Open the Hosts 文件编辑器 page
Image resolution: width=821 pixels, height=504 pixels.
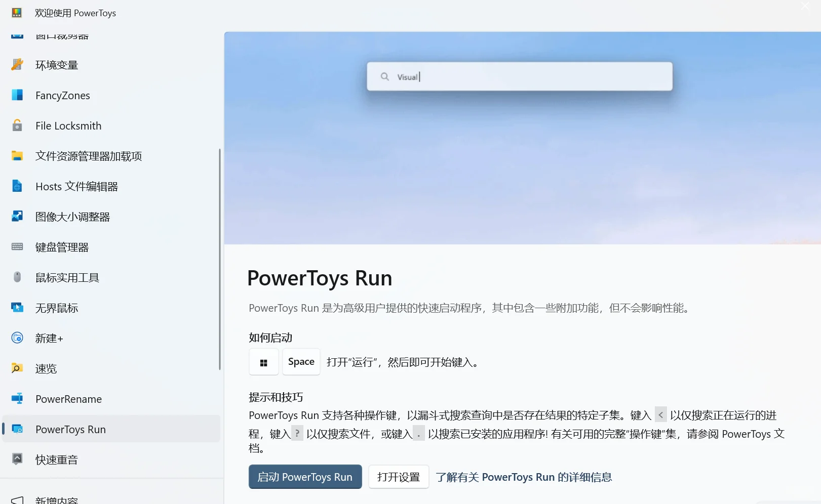pos(76,186)
